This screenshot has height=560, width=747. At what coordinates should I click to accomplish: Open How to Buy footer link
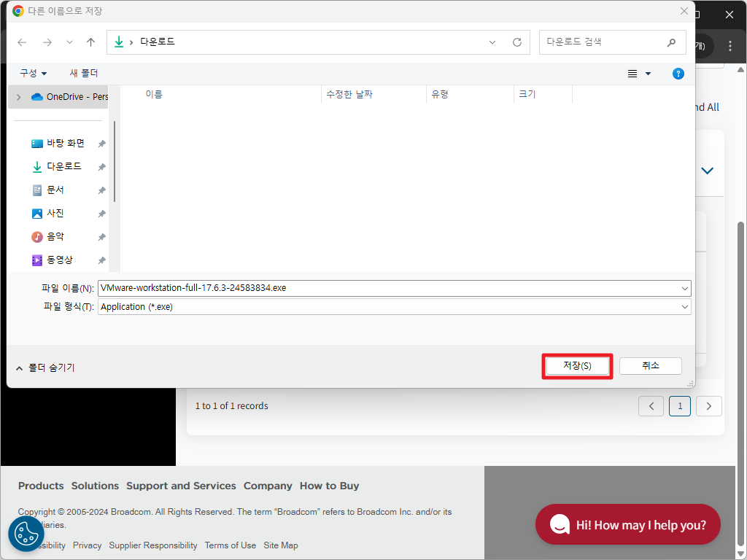[x=329, y=486]
